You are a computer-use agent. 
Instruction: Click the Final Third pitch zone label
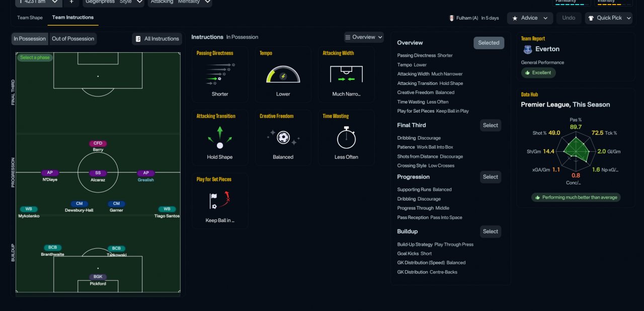14,92
